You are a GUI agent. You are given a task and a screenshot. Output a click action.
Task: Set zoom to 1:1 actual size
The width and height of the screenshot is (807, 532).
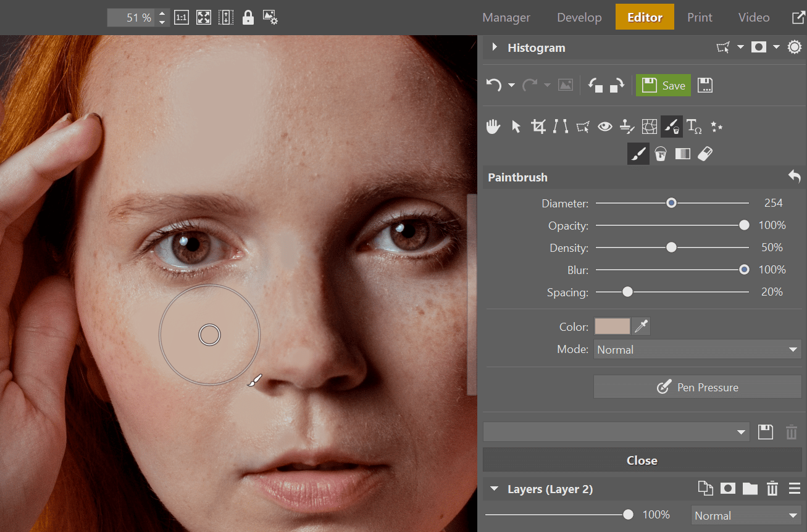181,18
